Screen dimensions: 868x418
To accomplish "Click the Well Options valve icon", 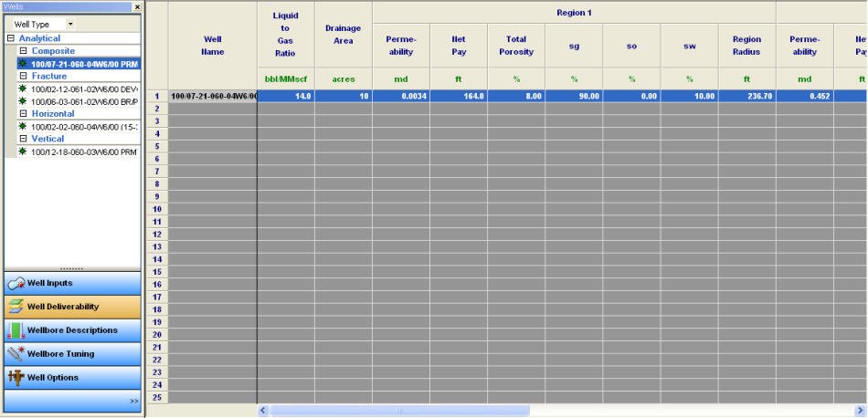I will [x=16, y=378].
